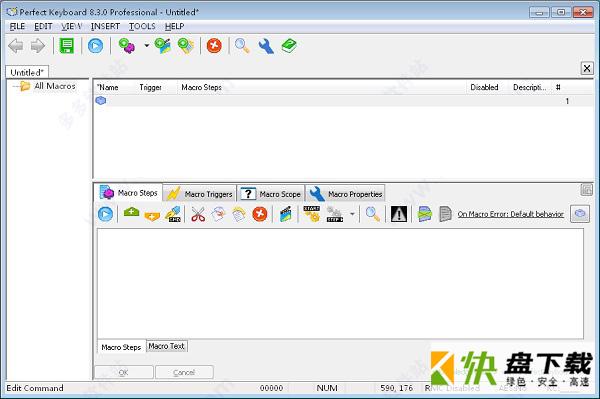Switch to Macro Scope tab
The width and height of the screenshot is (600, 399).
coord(271,194)
